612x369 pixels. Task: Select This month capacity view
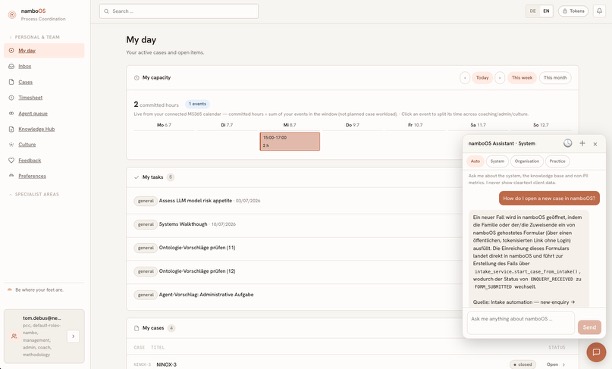click(555, 78)
